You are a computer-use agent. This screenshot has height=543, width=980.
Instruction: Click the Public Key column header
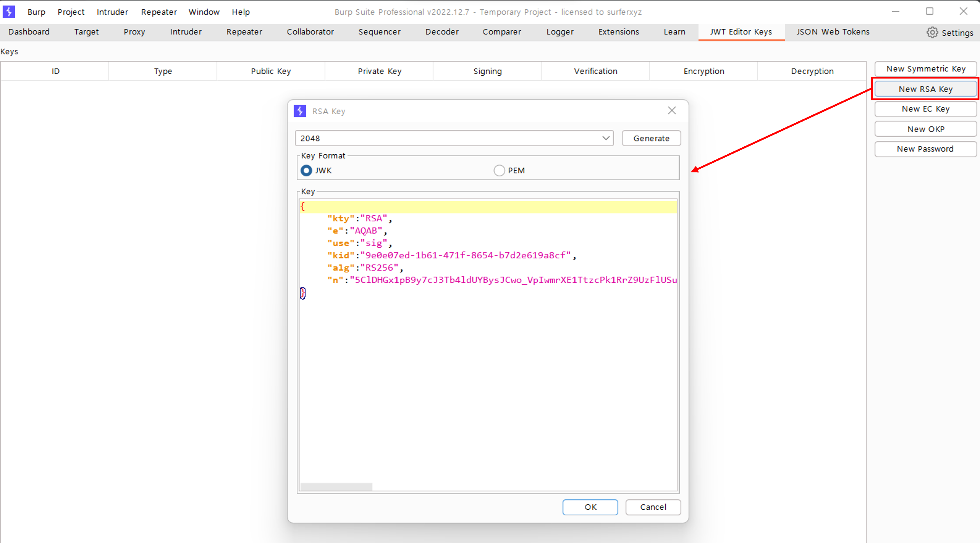pos(271,71)
